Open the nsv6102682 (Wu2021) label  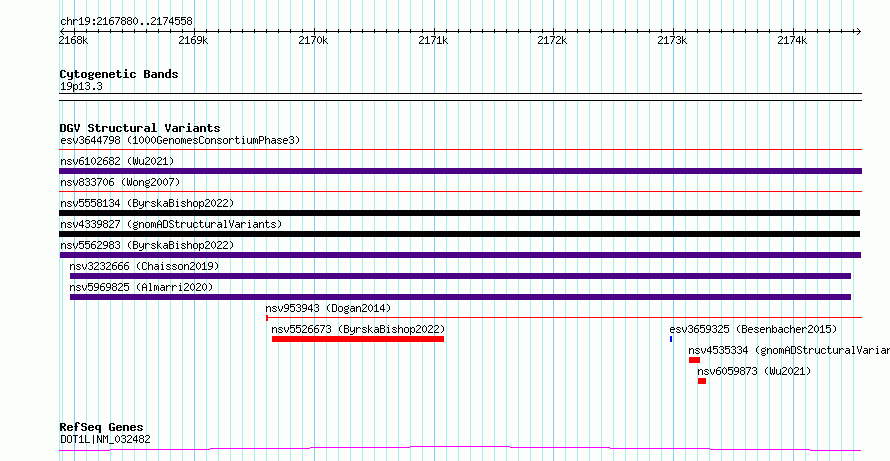117,161
